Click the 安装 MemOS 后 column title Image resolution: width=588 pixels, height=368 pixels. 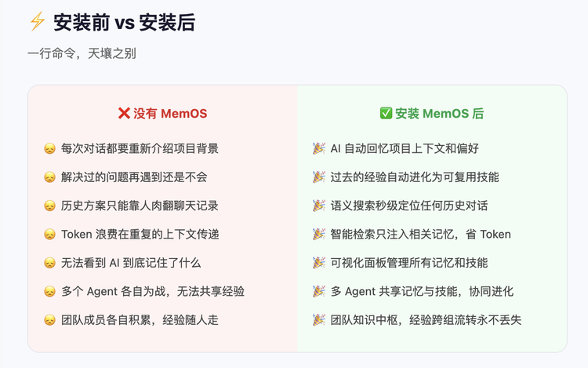[439, 114]
